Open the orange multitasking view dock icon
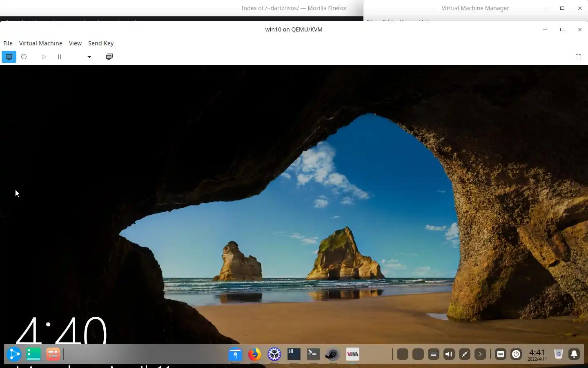 pos(53,354)
